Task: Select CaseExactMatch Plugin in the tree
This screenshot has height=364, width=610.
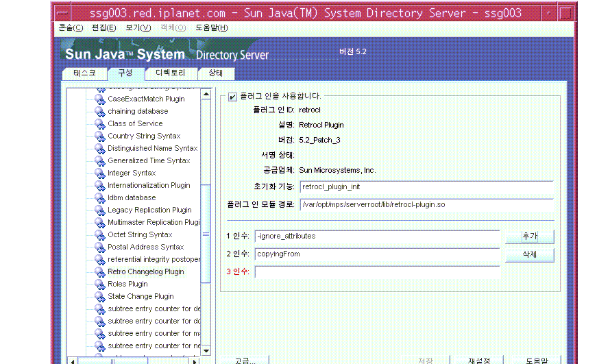Action: [x=146, y=99]
